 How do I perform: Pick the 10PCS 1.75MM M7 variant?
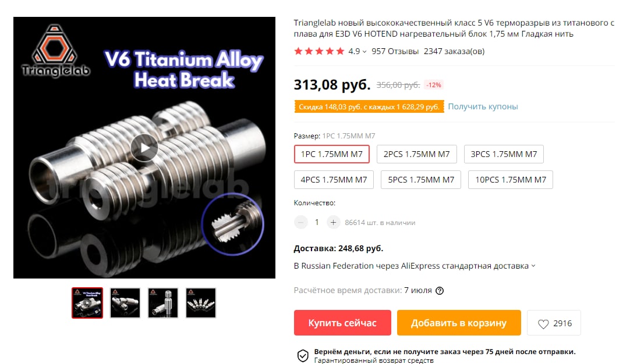(510, 180)
